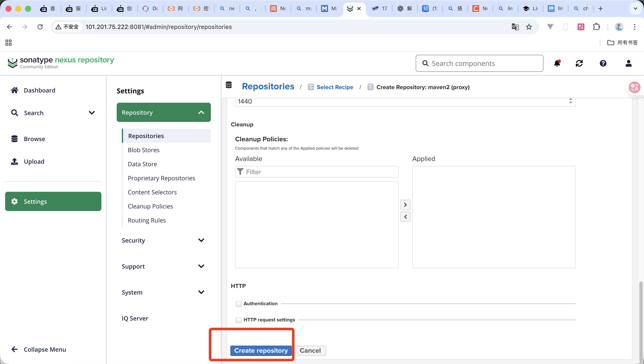Click the notifications bell icon
Screen dimensions: 644x364
pyautogui.click(x=557, y=63)
